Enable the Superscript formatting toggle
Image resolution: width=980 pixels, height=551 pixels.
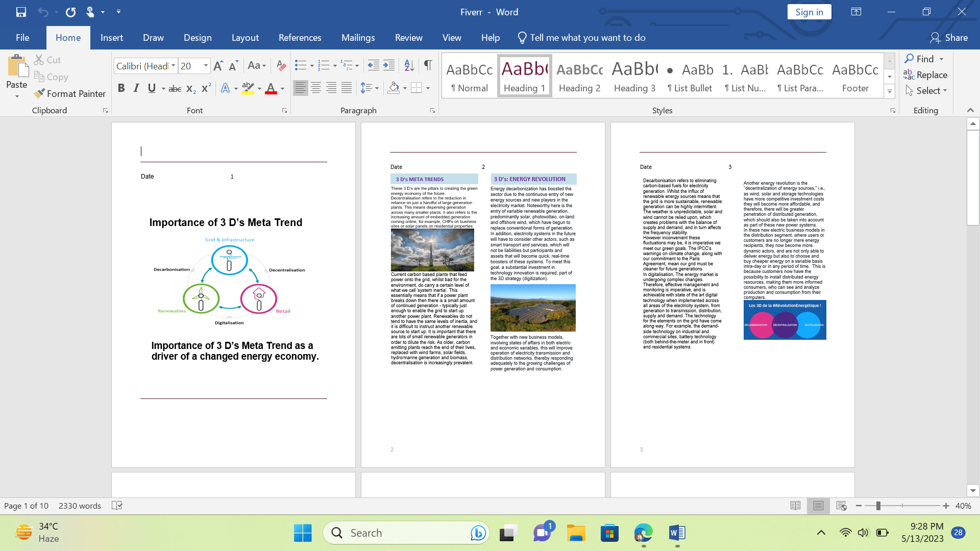pyautogui.click(x=205, y=88)
